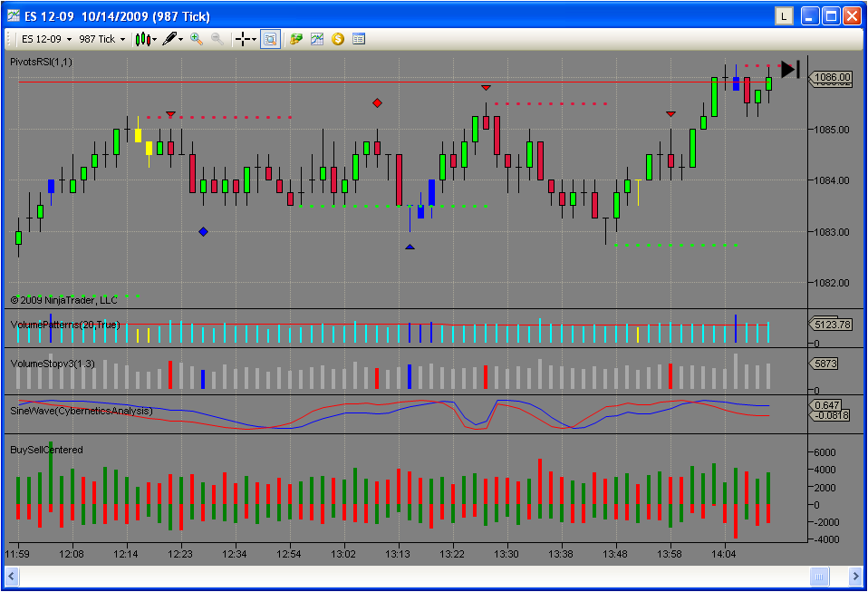This screenshot has width=868, height=592.
Task: Minimize the chart window
Action: (810, 16)
